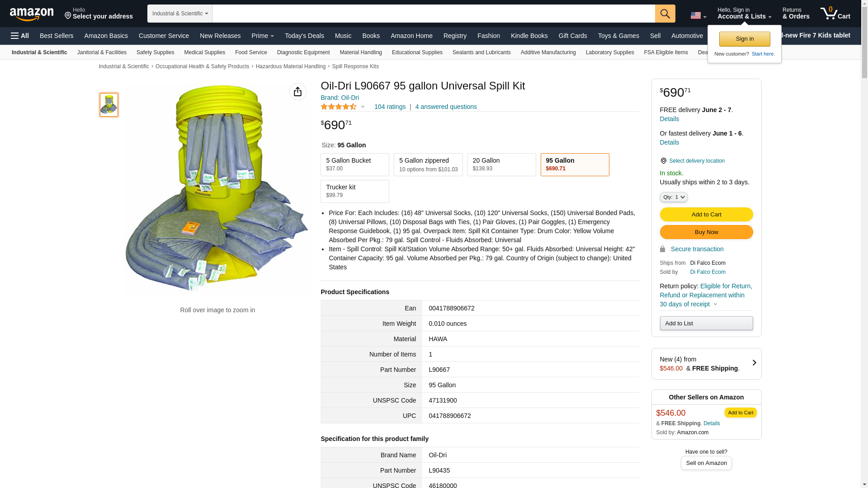Viewport: 868px width, 488px height.
Task: Expand the Add to List dropdown
Action: click(x=706, y=324)
